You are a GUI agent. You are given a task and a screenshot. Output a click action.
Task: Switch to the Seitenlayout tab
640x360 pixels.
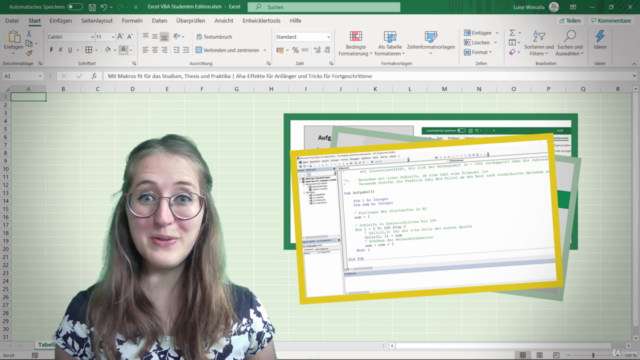(x=97, y=20)
